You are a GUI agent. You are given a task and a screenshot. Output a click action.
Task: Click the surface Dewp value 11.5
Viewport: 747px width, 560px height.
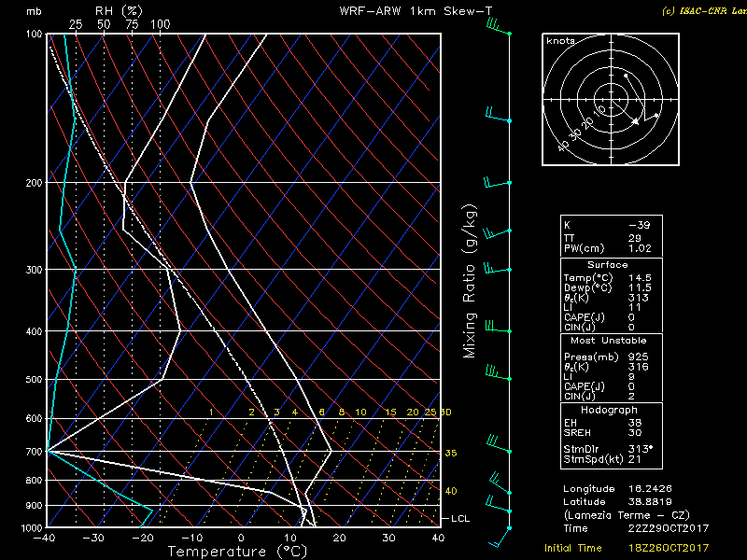tap(640, 287)
